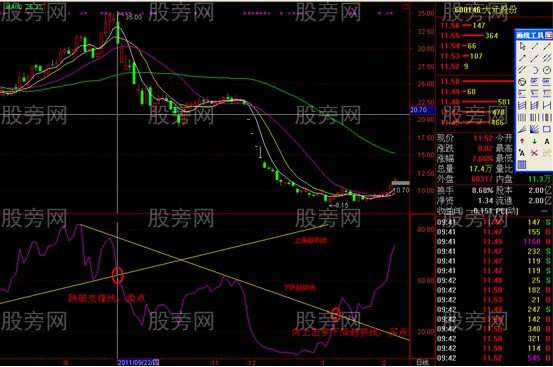Click the red X delete-drawing tool

(x=535, y=153)
